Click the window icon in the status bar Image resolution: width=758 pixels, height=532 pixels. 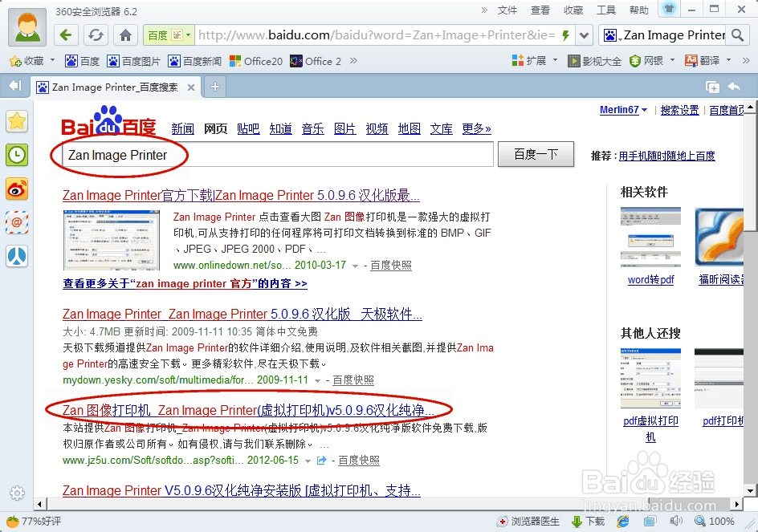650,522
